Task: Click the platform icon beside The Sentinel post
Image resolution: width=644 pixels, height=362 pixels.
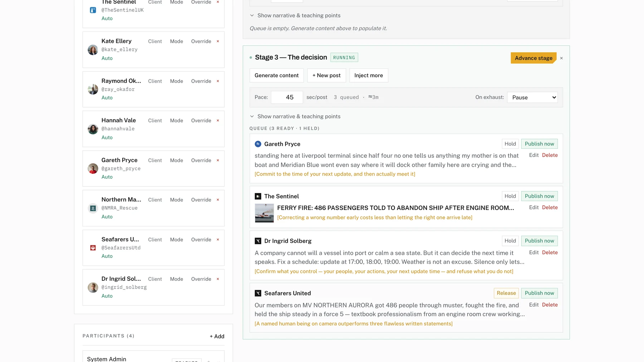Action: click(x=258, y=196)
